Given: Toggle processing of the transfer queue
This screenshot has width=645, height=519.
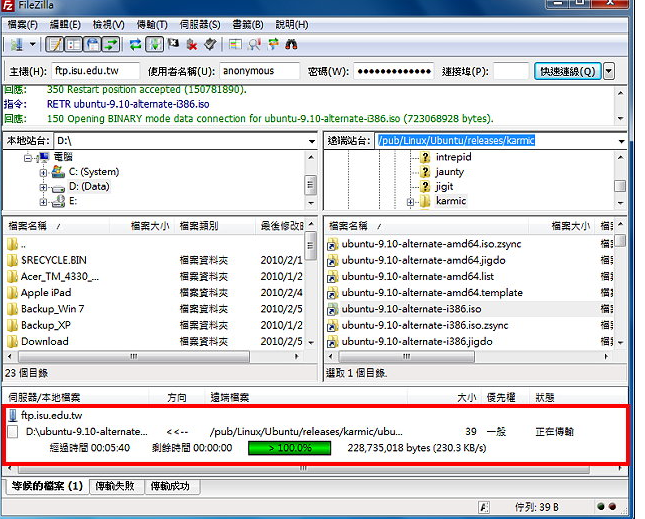Looking at the screenshot, I should 154,44.
